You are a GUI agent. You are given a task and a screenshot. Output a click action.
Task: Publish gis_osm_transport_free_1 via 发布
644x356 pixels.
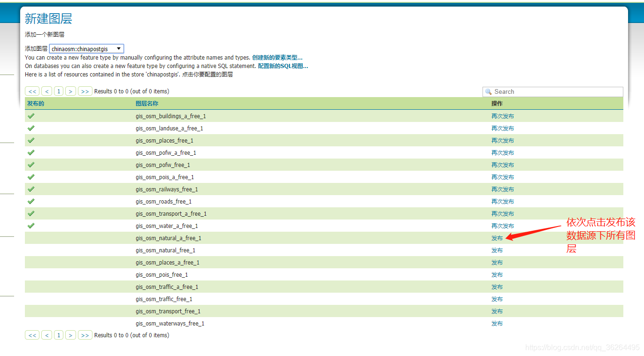coord(497,311)
